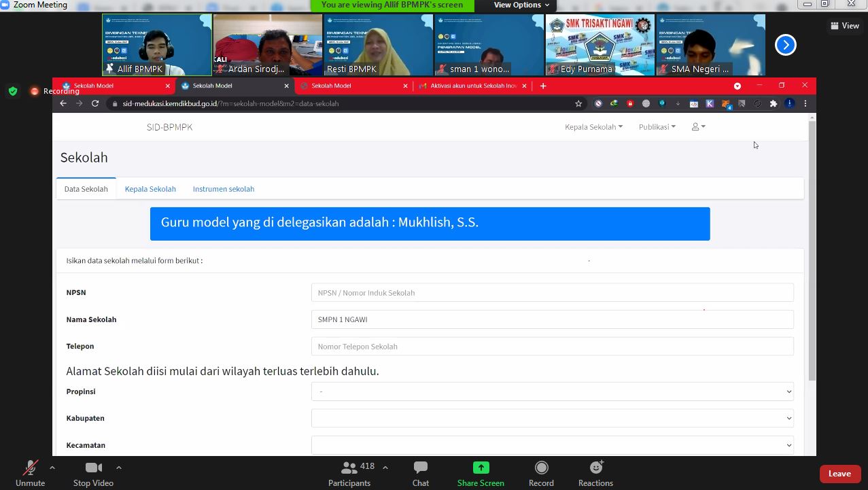Open the Kecamatan dropdown

(x=552, y=445)
